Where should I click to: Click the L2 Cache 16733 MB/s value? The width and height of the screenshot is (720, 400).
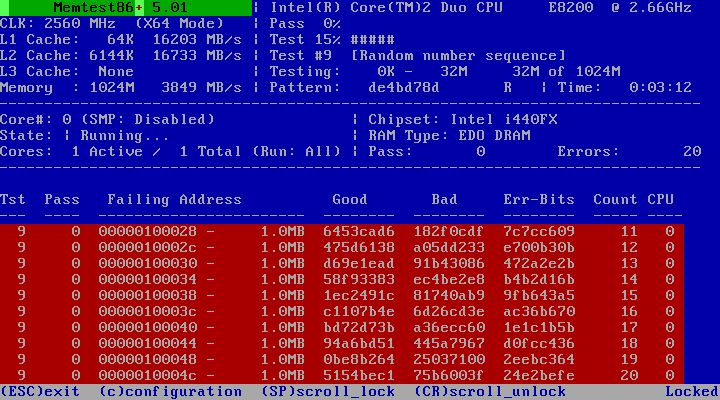click(x=197, y=56)
